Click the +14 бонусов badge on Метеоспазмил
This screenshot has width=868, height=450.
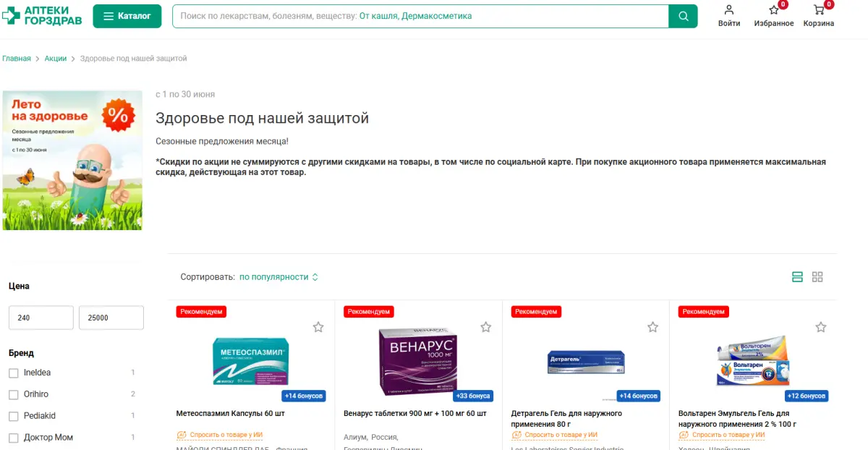coord(304,396)
